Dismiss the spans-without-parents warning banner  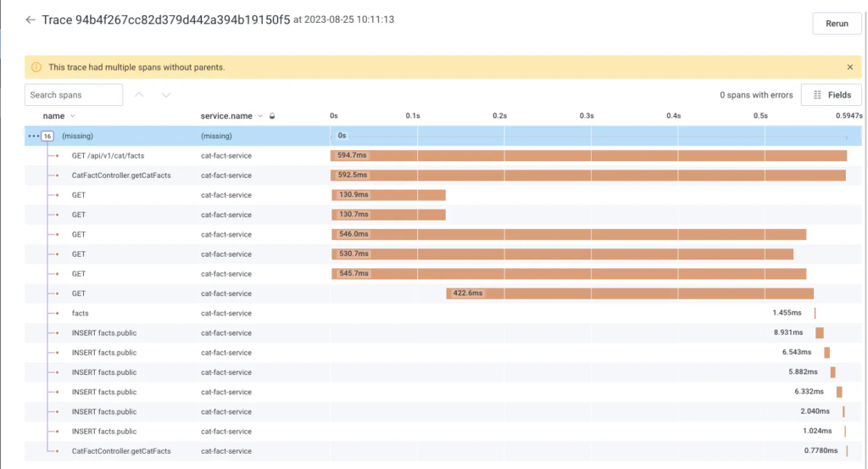pos(850,67)
